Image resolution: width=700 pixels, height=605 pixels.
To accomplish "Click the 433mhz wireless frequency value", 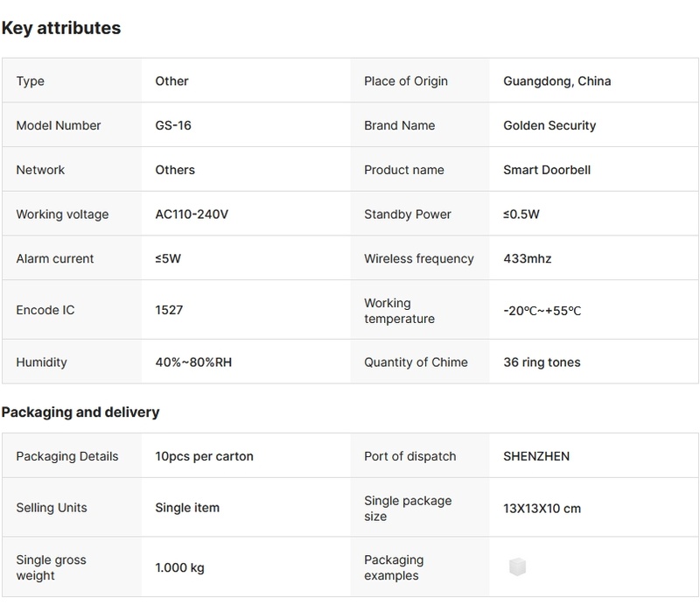I will (x=528, y=258).
